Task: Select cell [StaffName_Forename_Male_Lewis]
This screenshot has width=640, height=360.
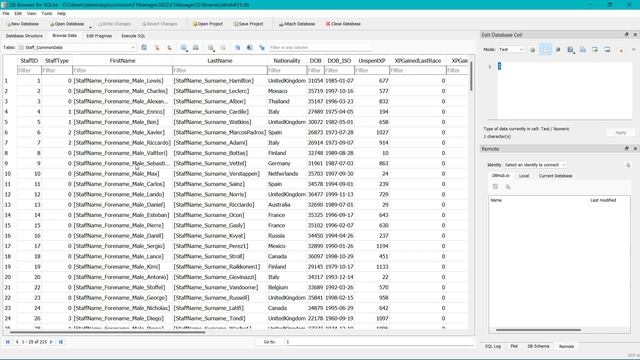Action: pyautogui.click(x=122, y=81)
